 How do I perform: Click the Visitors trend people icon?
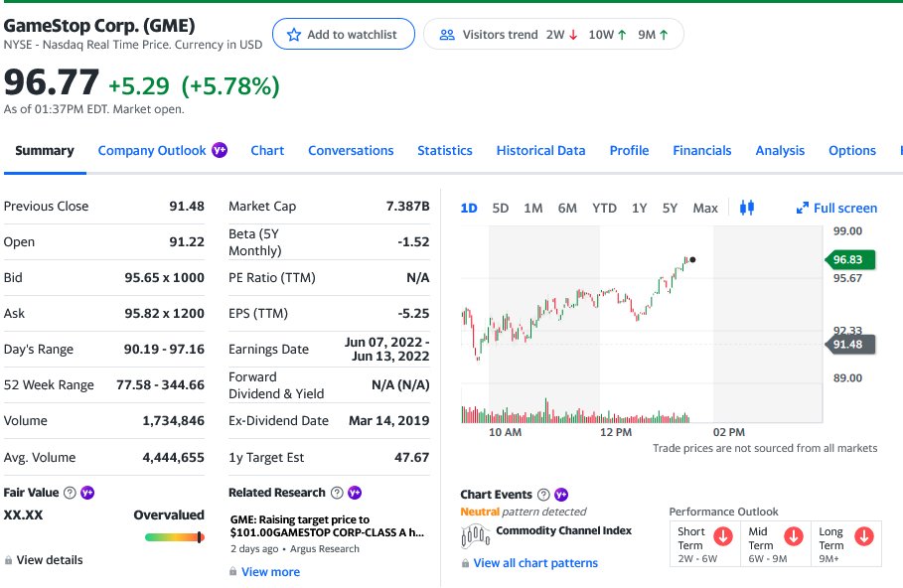(x=447, y=35)
